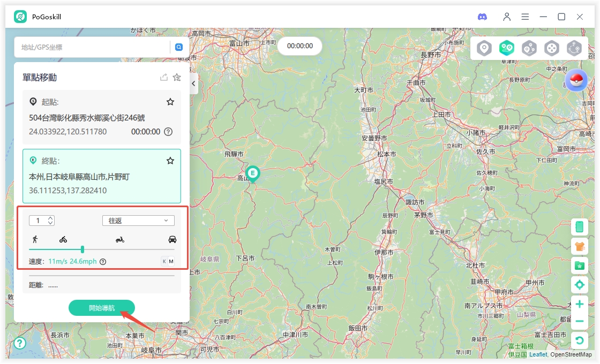The width and height of the screenshot is (600, 364).
Task: Click the orange shirt icon on map
Action: click(579, 246)
